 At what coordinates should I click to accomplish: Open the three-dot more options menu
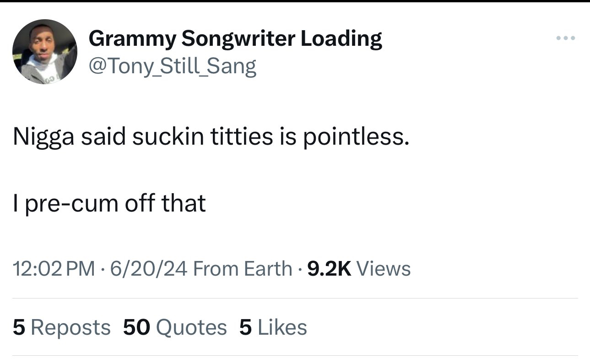[566, 38]
